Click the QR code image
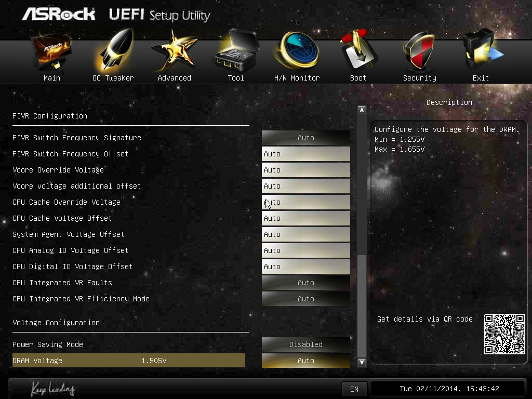 (x=504, y=334)
